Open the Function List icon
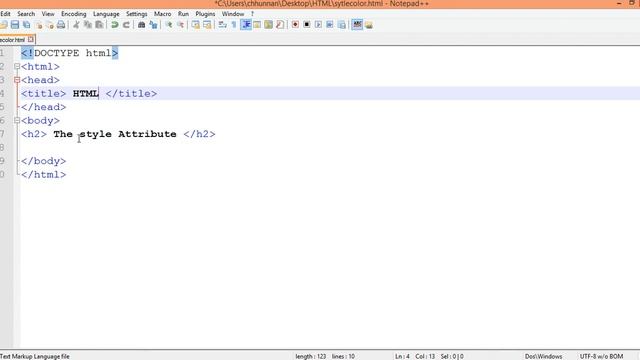This screenshot has width=640, height=360. 280,25
